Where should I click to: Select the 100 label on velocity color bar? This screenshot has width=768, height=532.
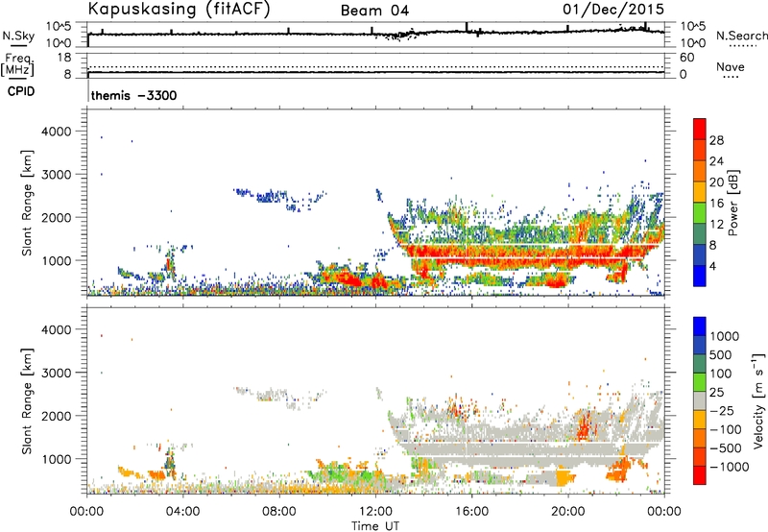(721, 374)
